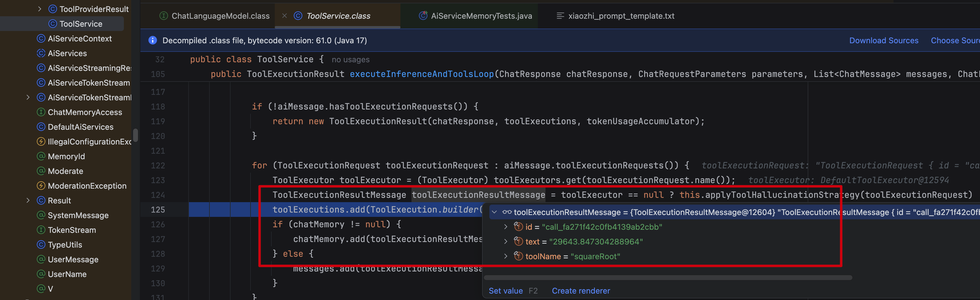Click the DefaultAiServices class icon
This screenshot has height=300, width=980.
pyautogui.click(x=41, y=127)
